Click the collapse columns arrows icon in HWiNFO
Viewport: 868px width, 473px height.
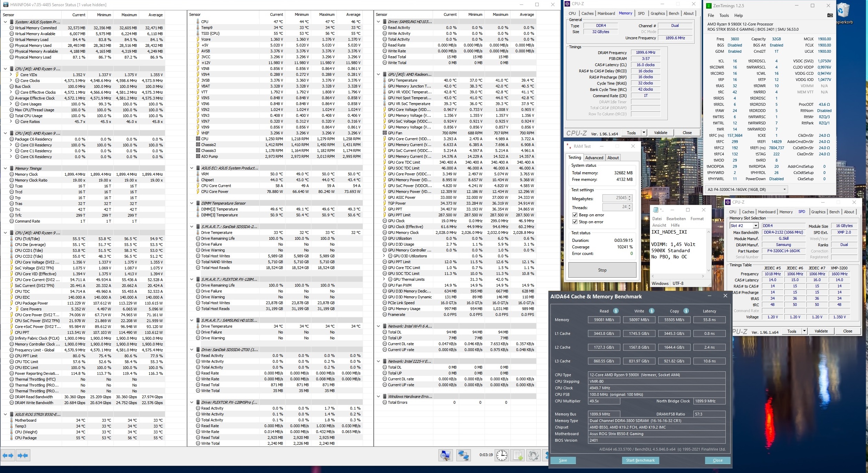[x=23, y=455]
